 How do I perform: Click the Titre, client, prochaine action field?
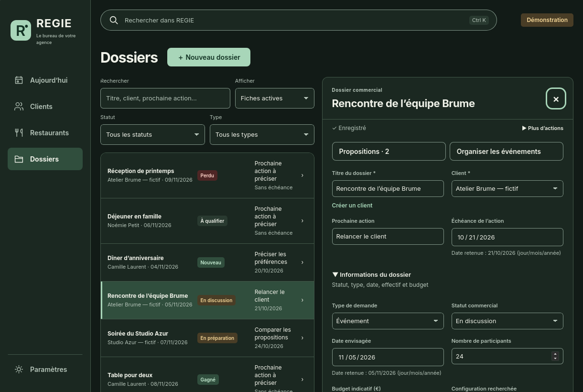pyautogui.click(x=165, y=98)
